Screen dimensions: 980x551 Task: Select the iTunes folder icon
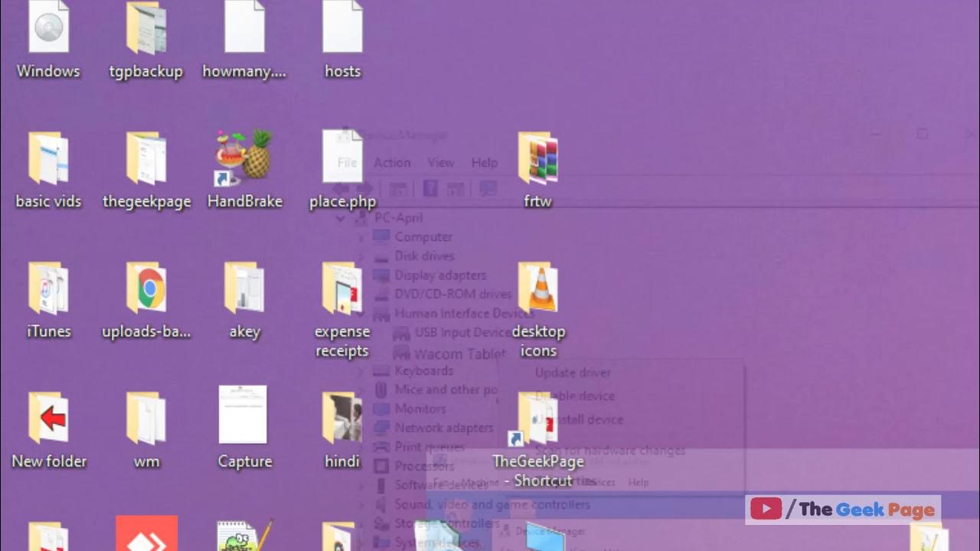[48, 289]
